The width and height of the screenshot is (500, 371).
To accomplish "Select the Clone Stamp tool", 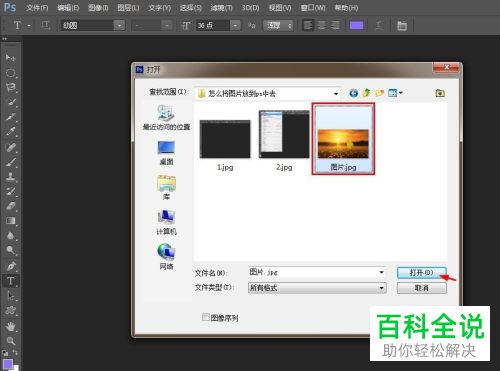I will point(10,177).
